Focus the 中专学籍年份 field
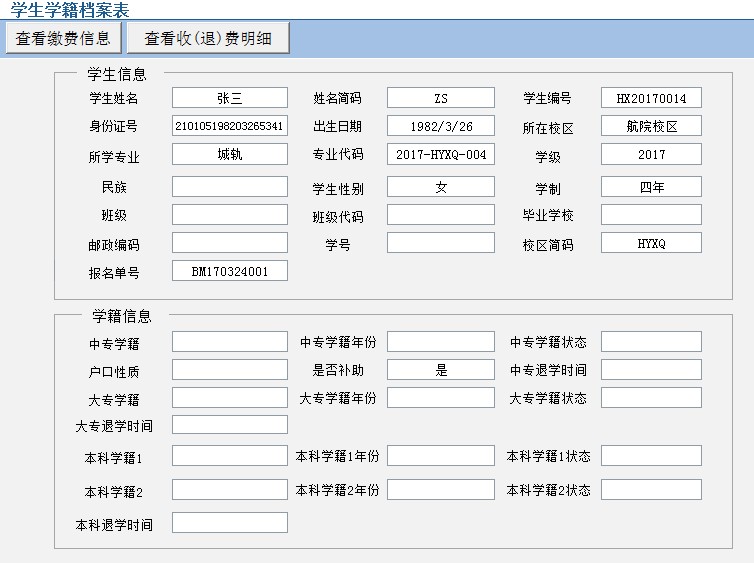 tap(440, 342)
